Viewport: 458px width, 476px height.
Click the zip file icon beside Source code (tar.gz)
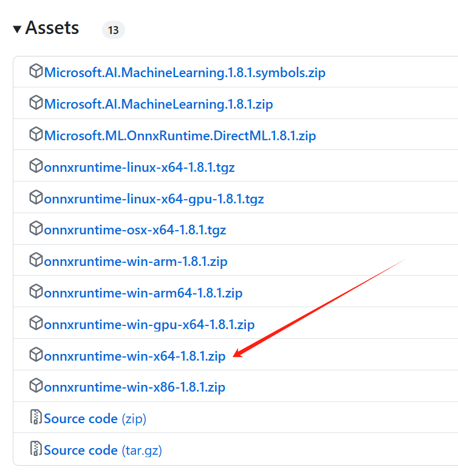[36, 449]
